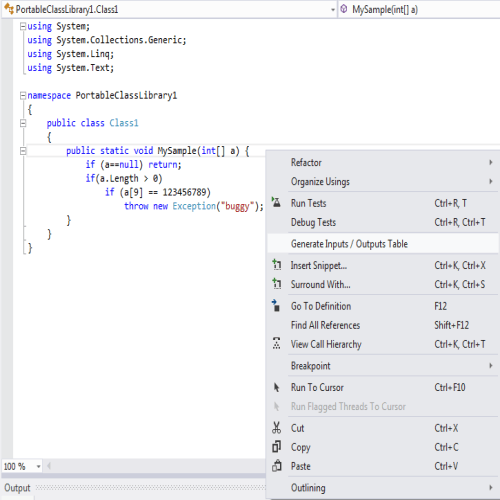Click the Paste clipboard icon
Screen dimensions: 500x500
277,466
